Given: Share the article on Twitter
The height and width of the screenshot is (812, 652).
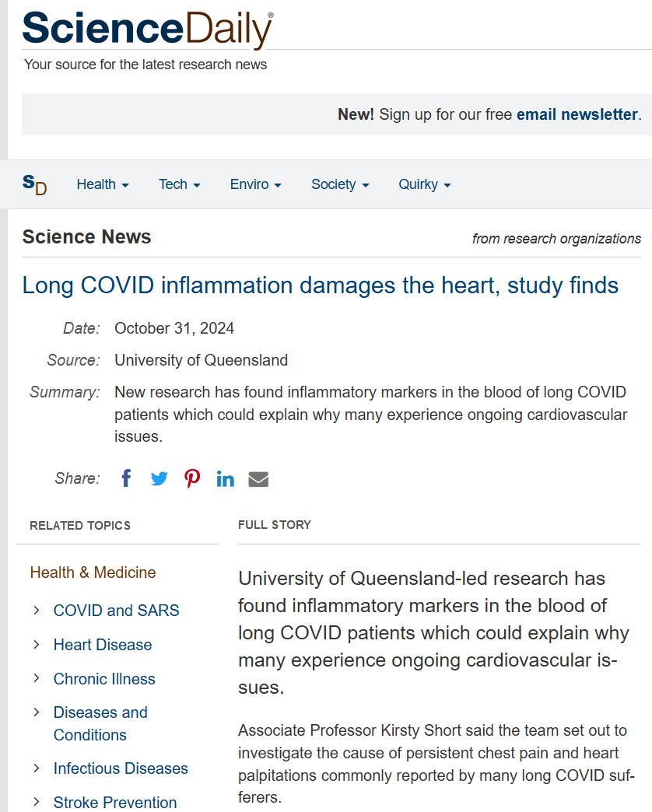Looking at the screenshot, I should [x=159, y=478].
